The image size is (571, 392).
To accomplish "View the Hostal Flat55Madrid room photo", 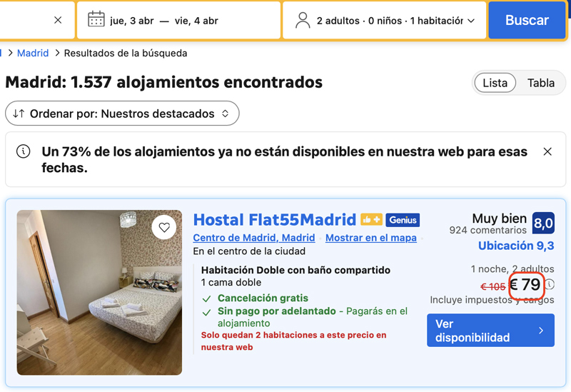I will (99, 293).
